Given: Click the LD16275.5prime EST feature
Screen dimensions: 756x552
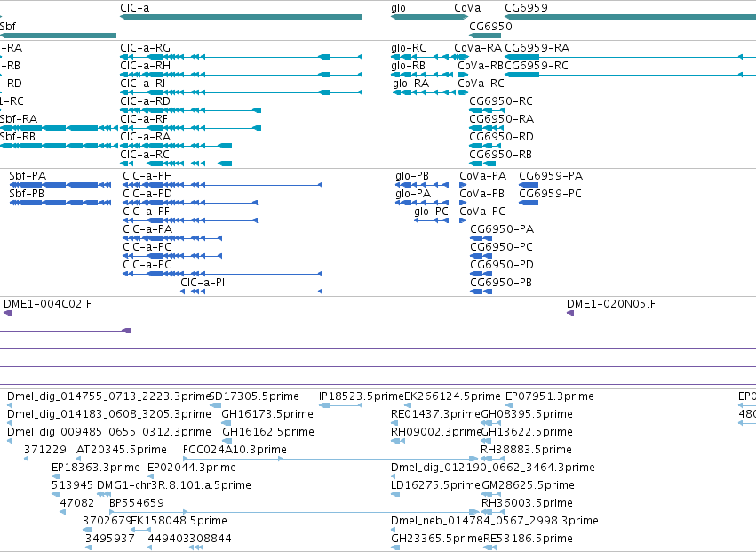Looking at the screenshot, I should [395, 494].
